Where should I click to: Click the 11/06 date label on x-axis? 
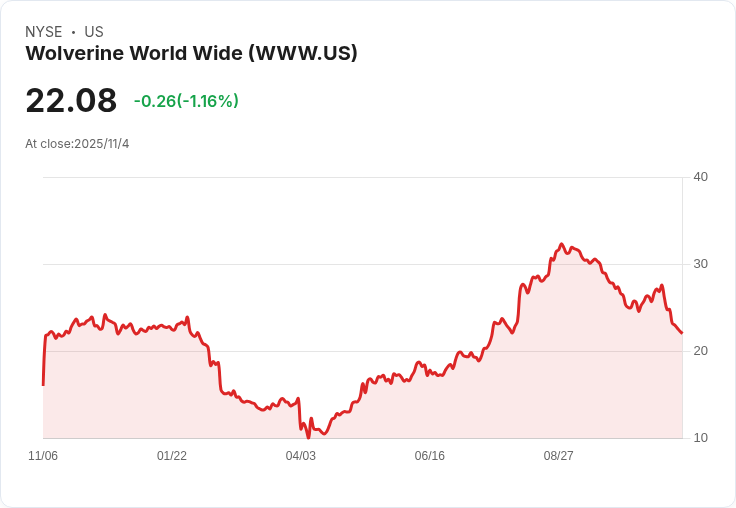(43, 455)
